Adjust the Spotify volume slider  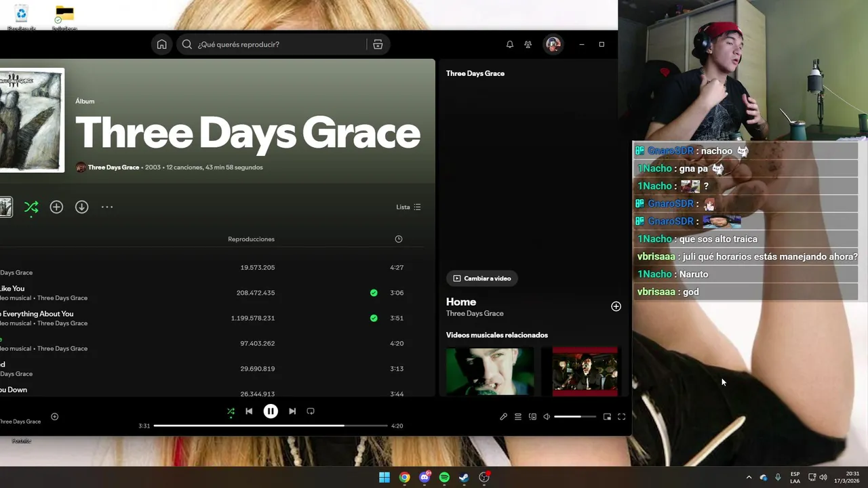pos(575,417)
